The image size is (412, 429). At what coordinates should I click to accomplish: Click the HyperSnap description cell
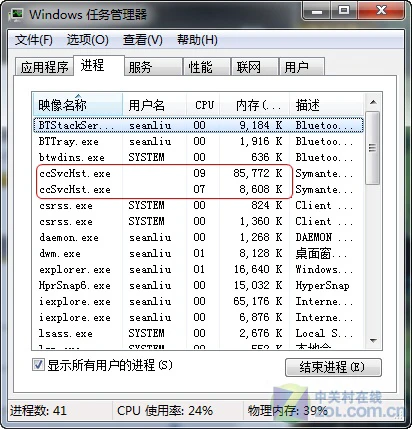pyautogui.click(x=322, y=286)
